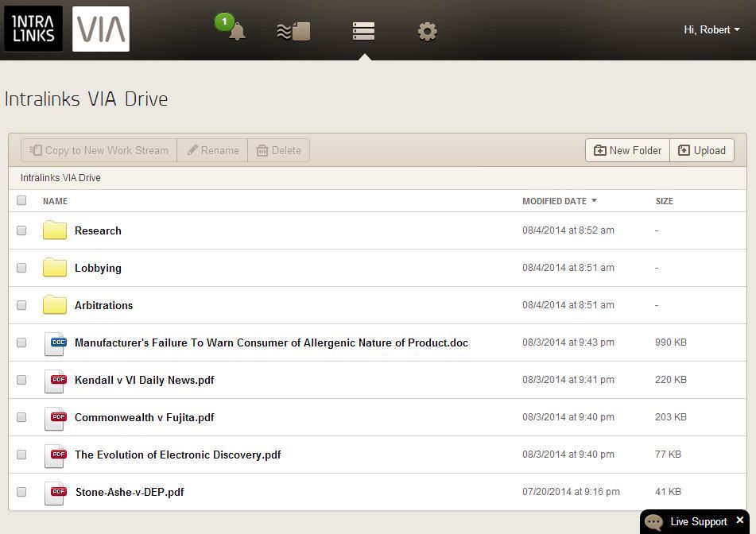Viewport: 756px width, 534px height.
Task: Click the date 08/3/2014 at 9:41 pm
Action: pyautogui.click(x=568, y=380)
